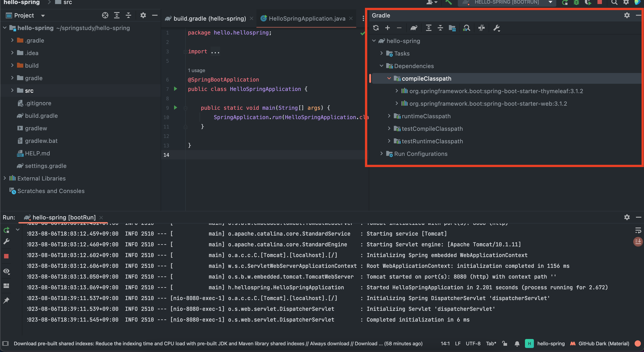The width and height of the screenshot is (644, 352).
Task: Select HELP.md in Project tree
Action: pos(38,153)
